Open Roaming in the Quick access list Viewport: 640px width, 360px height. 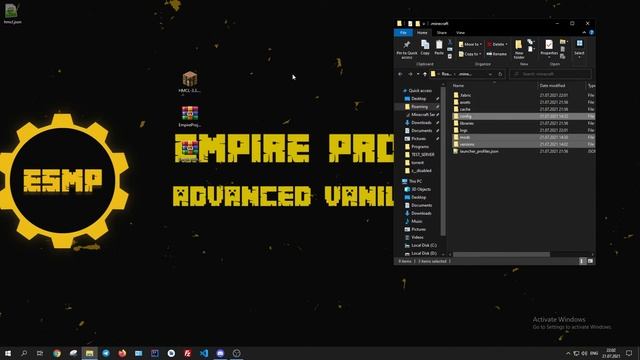pos(419,107)
